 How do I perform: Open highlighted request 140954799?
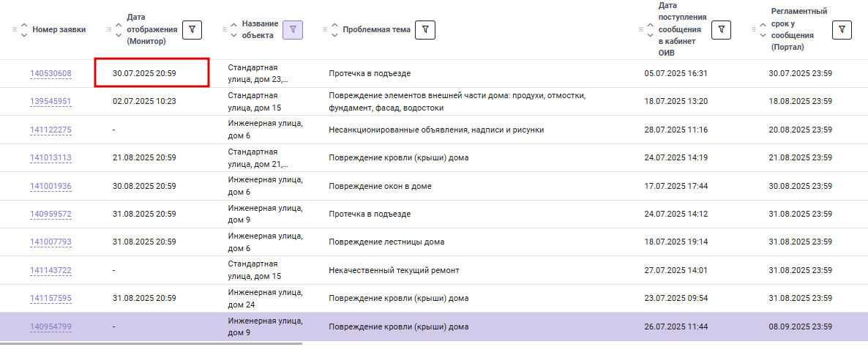click(x=51, y=327)
